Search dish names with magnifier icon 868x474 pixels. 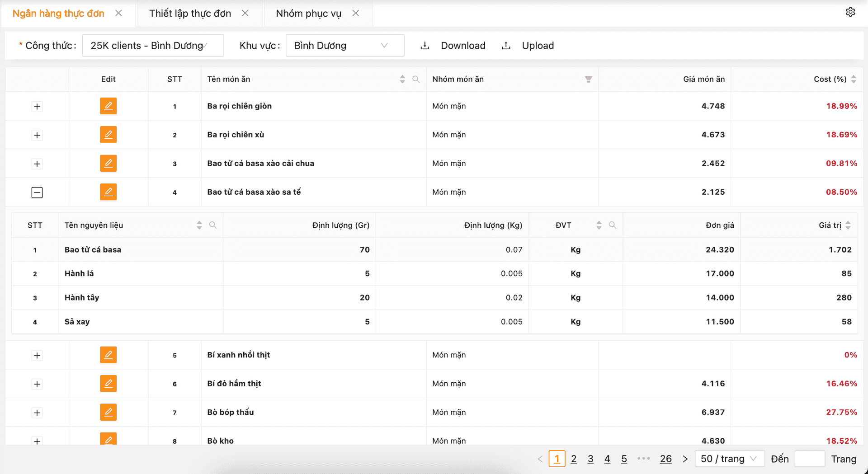pyautogui.click(x=416, y=80)
